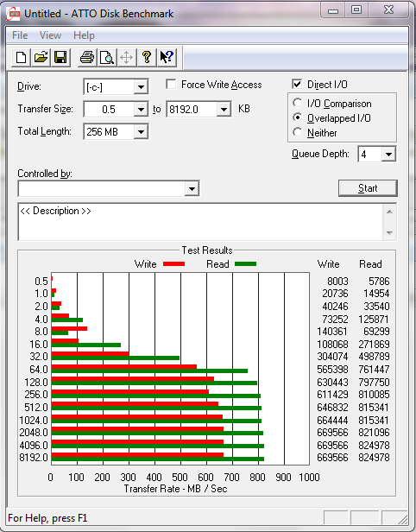The image size is (416, 532).
Task: Click the green Read legend swatch
Action: (245, 263)
